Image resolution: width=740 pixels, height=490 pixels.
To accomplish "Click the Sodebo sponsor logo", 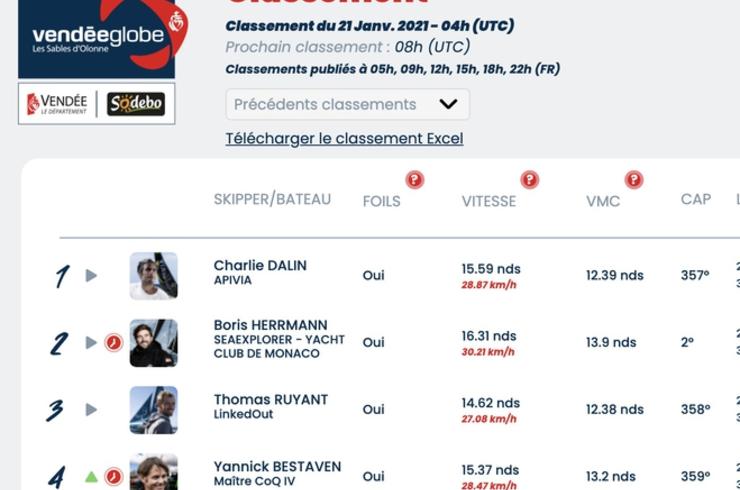I will click(x=136, y=104).
